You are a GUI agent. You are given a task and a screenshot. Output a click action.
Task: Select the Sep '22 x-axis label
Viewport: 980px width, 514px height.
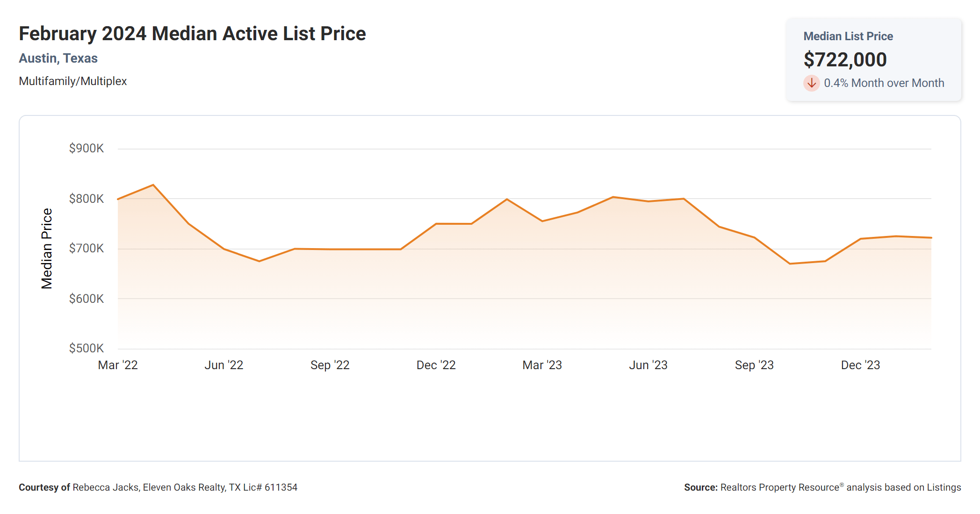tap(330, 365)
